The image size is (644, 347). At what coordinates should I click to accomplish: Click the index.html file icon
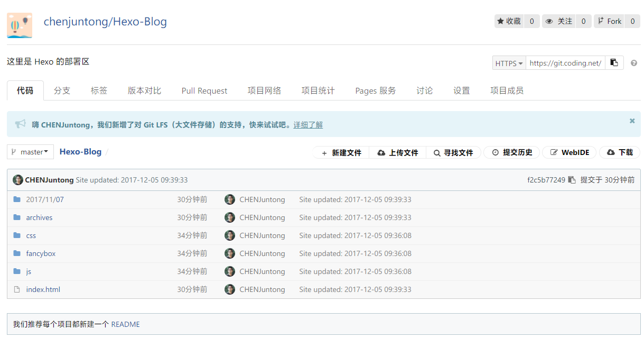click(x=16, y=289)
